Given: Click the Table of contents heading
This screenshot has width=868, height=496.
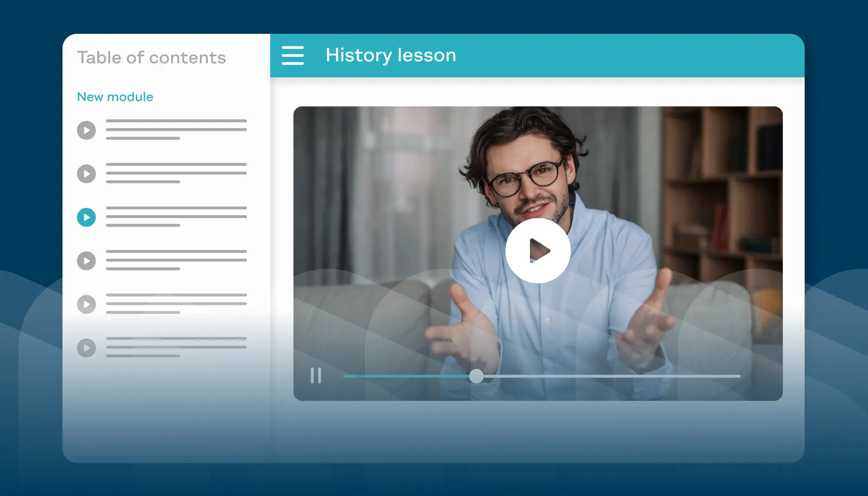Looking at the screenshot, I should pos(151,57).
